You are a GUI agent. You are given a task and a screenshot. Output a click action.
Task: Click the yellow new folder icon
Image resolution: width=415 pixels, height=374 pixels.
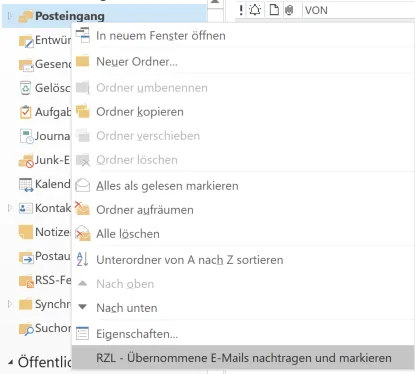(x=82, y=61)
